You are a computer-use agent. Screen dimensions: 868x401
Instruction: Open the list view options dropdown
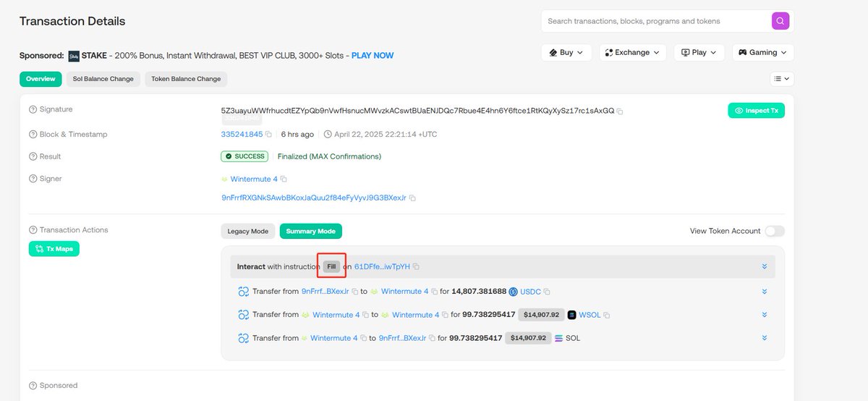point(781,78)
